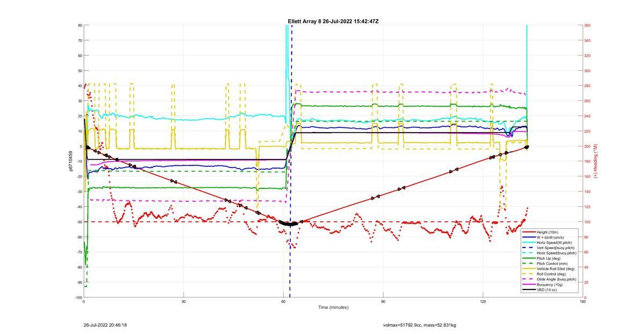Image resolution: width=644 pixels, height=334 pixels.
Task: Click the red heading axis tick label '140'
Action: (588, 192)
